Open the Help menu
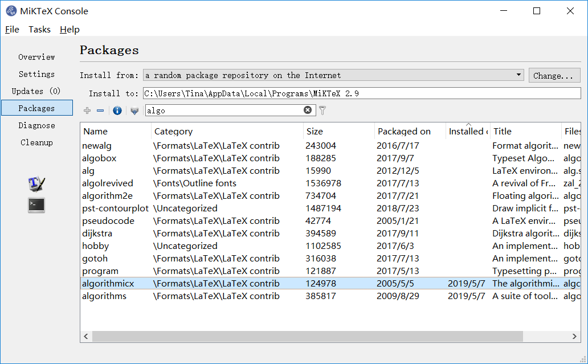The width and height of the screenshot is (588, 364). coord(70,29)
